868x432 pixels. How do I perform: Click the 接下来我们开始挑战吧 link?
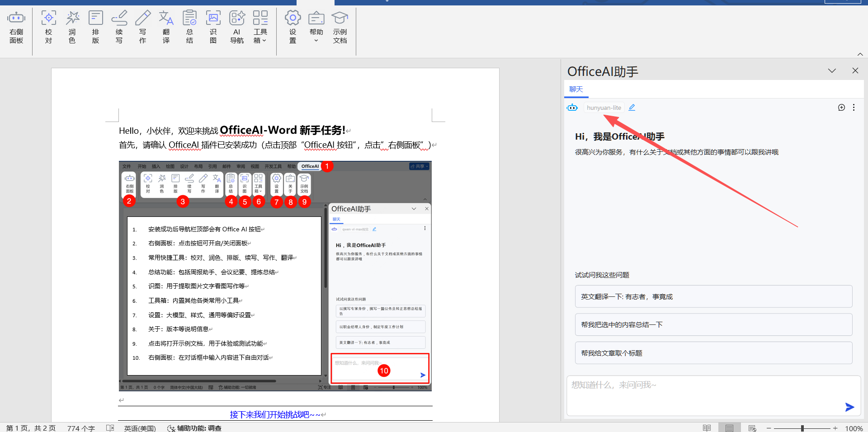275,414
